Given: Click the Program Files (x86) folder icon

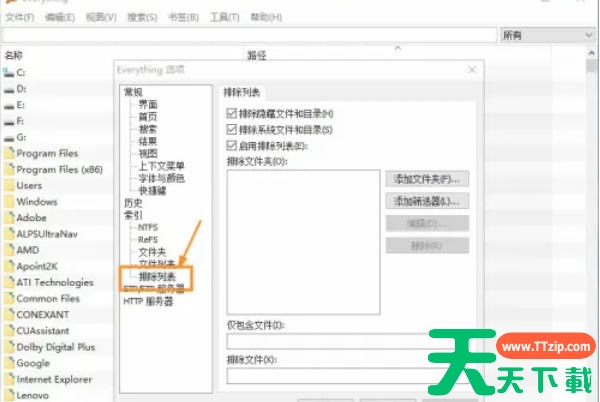Looking at the screenshot, I should (x=9, y=169).
